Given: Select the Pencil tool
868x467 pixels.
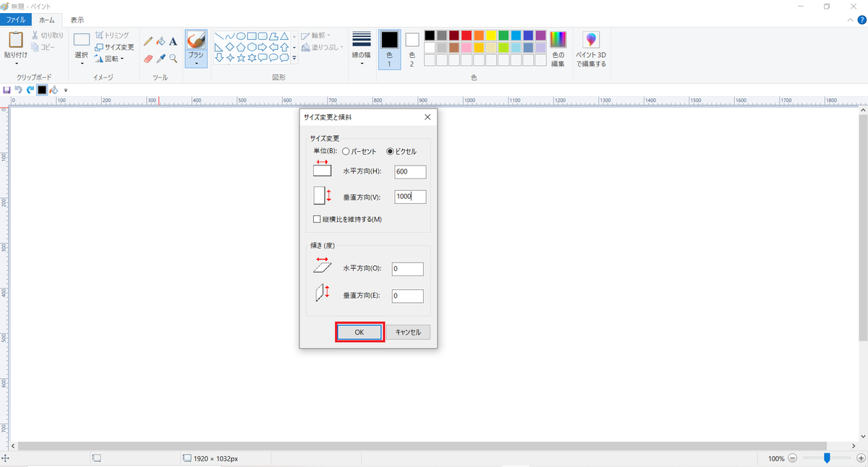Looking at the screenshot, I should [148, 41].
